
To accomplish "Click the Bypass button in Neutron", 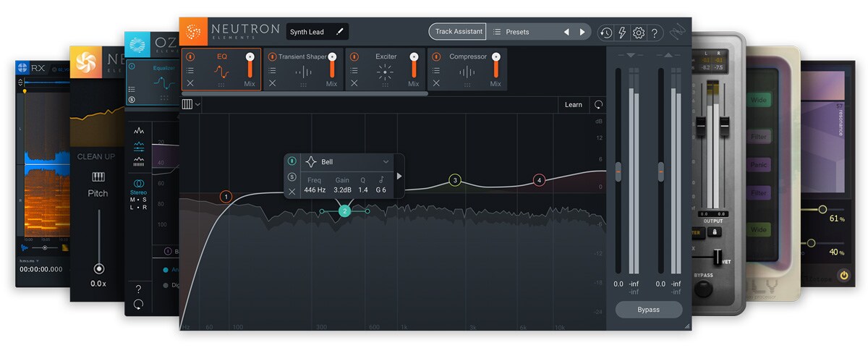I will pyautogui.click(x=649, y=310).
